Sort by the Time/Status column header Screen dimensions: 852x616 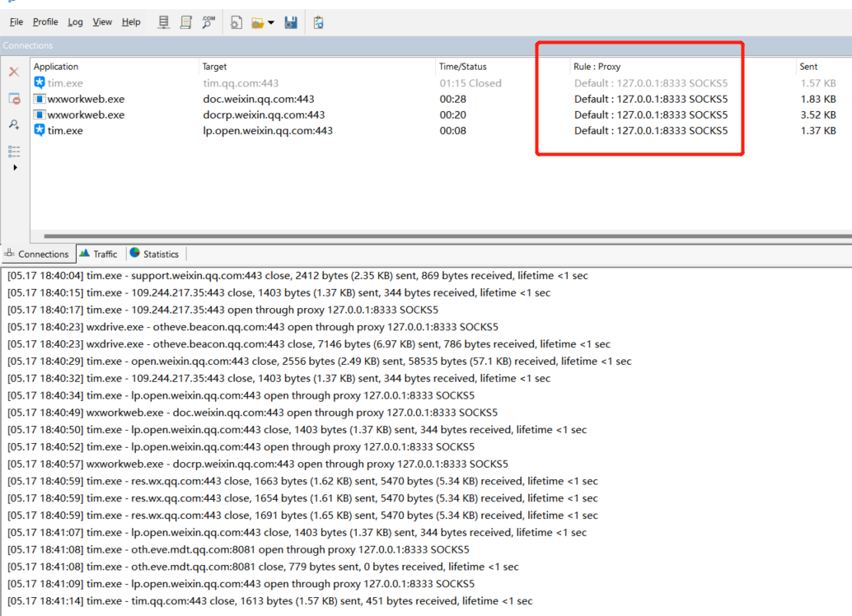pos(462,67)
